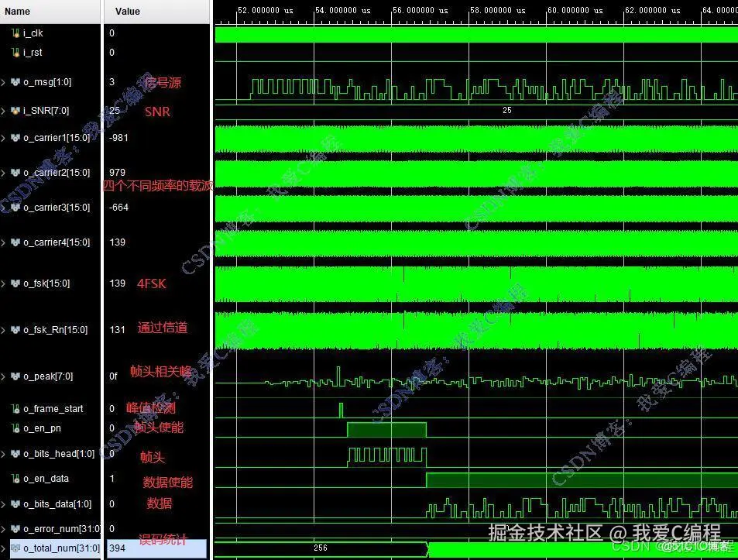Click the o_bits_data[1:0] bus icon
The height and width of the screenshot is (560, 738).
coord(15,504)
